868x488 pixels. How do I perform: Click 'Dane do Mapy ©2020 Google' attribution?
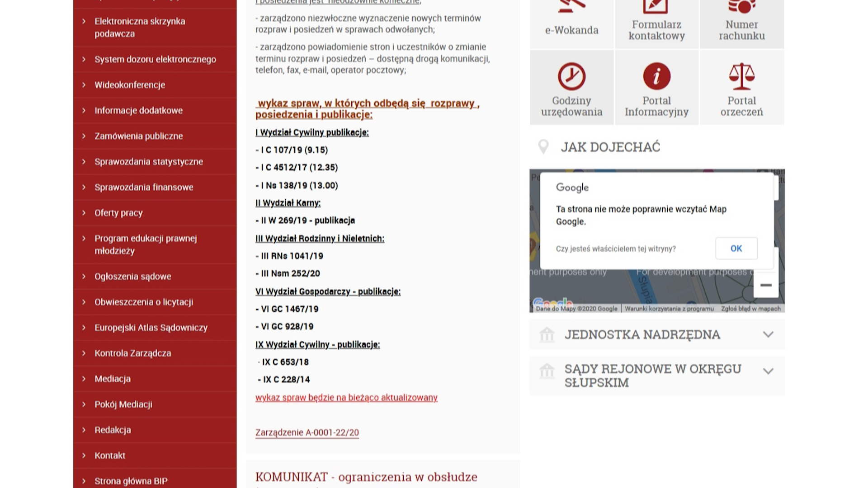click(x=576, y=309)
